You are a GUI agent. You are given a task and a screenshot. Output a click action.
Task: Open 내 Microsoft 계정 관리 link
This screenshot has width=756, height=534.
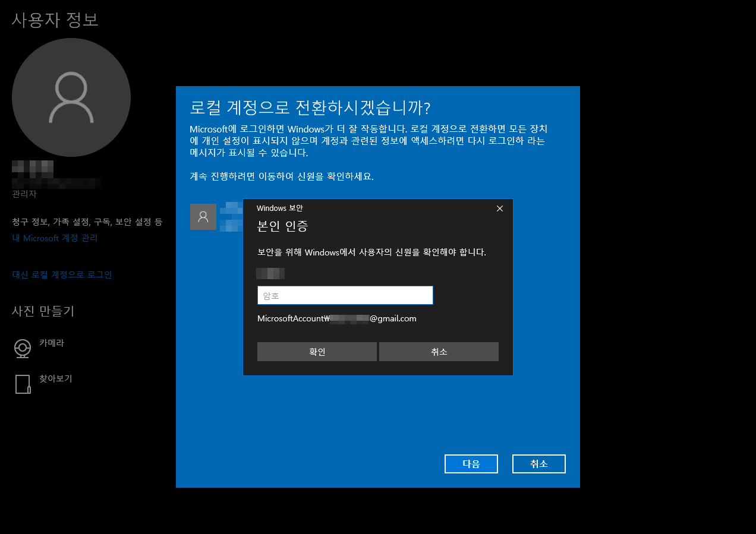54,238
